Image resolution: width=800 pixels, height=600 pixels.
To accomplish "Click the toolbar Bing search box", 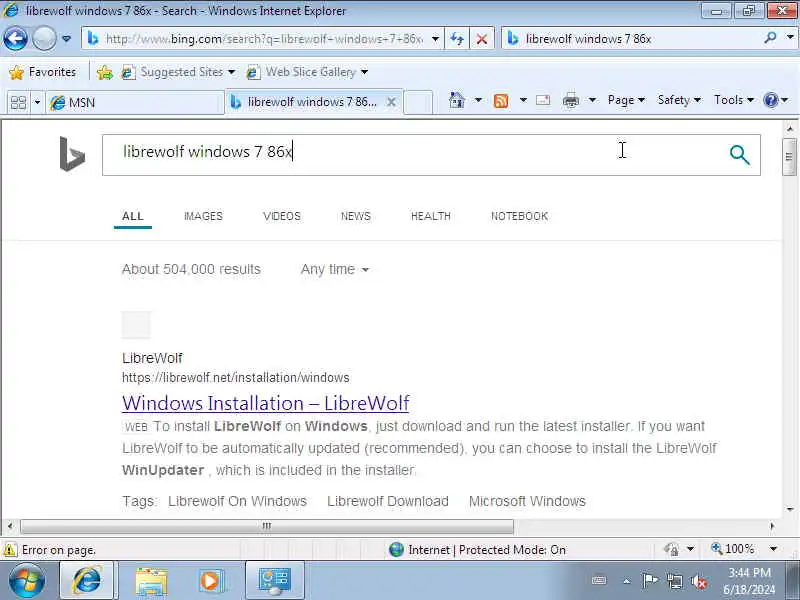I will [x=632, y=39].
